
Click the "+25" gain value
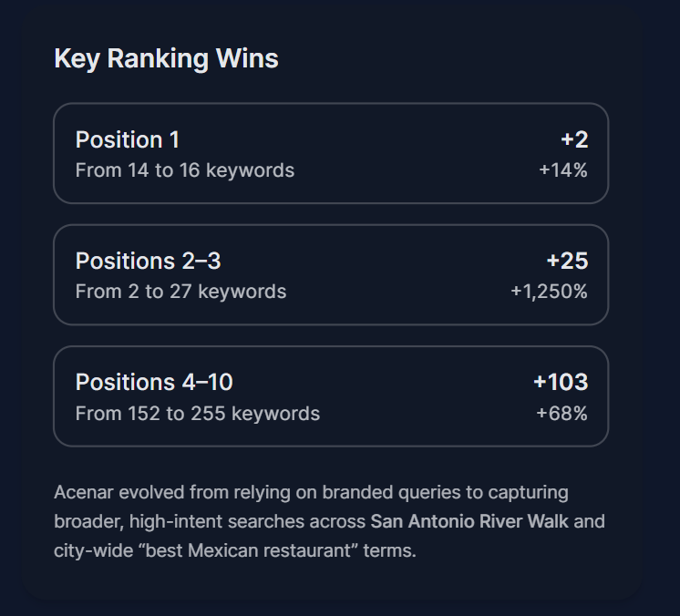tap(567, 261)
